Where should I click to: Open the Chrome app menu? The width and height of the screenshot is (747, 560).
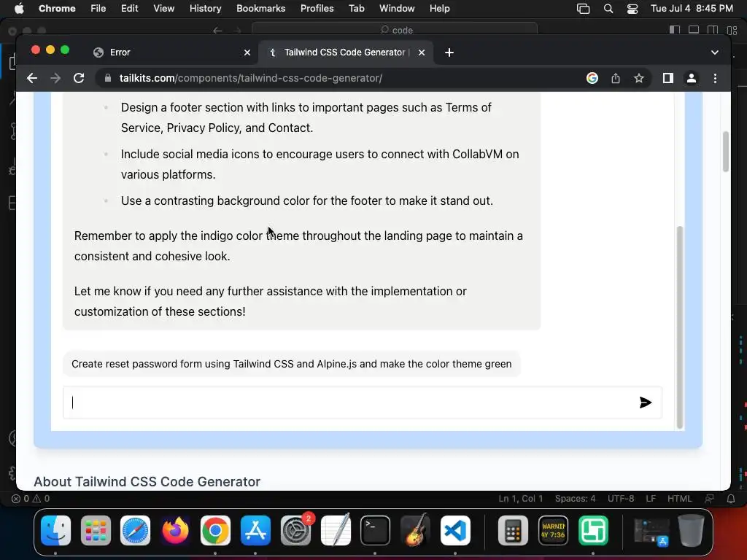57,8
